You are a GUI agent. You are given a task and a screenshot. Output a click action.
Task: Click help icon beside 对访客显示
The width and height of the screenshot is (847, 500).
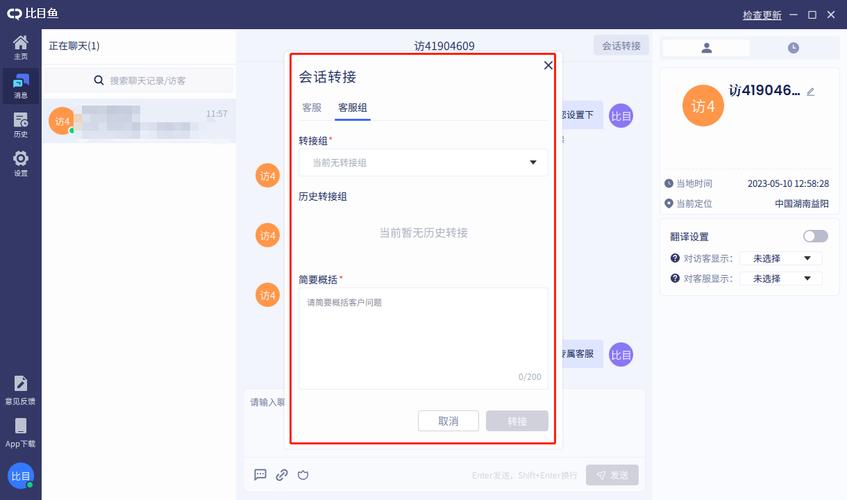pyautogui.click(x=675, y=258)
